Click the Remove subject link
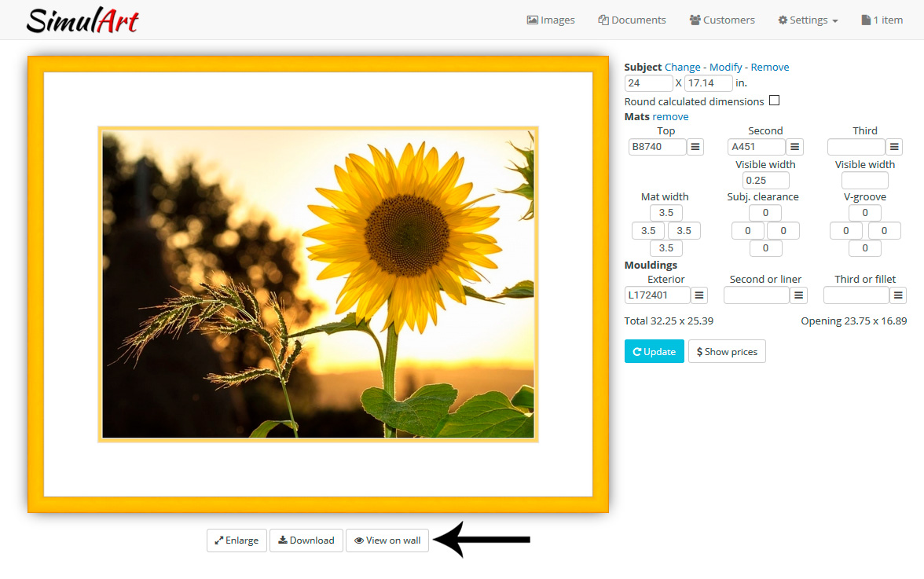Screen dimensions: 924x579 770,67
